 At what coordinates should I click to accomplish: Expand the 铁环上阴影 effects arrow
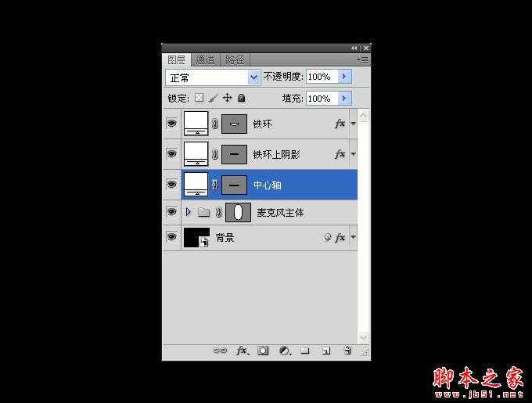353,154
